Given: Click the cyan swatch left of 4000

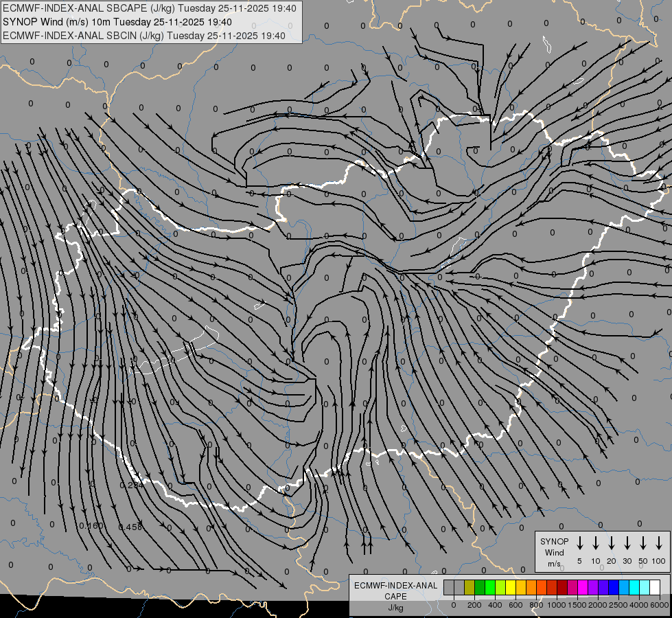Looking at the screenshot, I should (x=634, y=587).
